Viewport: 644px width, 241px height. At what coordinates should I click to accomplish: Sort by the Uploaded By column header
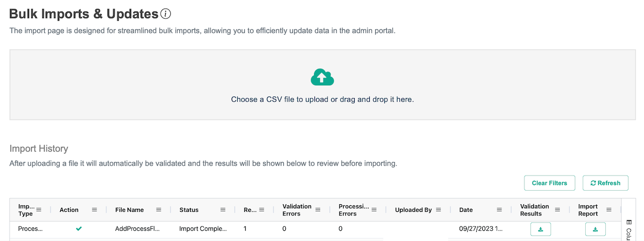coord(413,210)
